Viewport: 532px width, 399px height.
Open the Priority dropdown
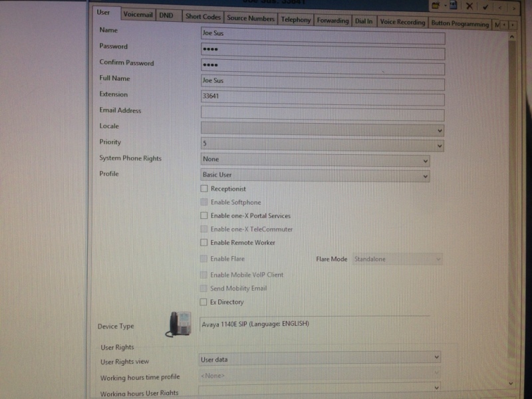[323, 144]
